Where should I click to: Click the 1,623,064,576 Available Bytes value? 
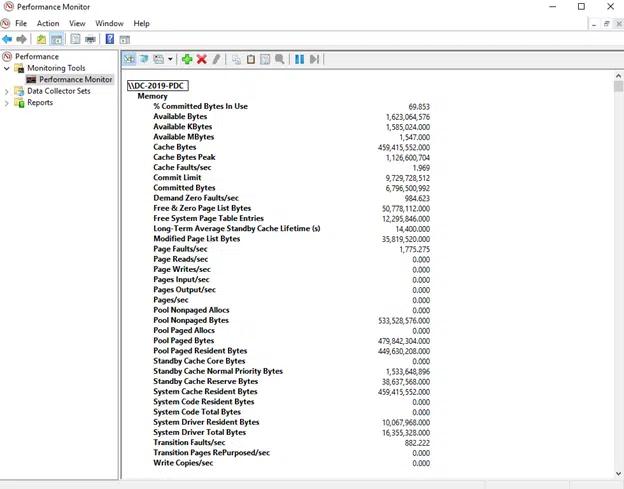click(408, 117)
